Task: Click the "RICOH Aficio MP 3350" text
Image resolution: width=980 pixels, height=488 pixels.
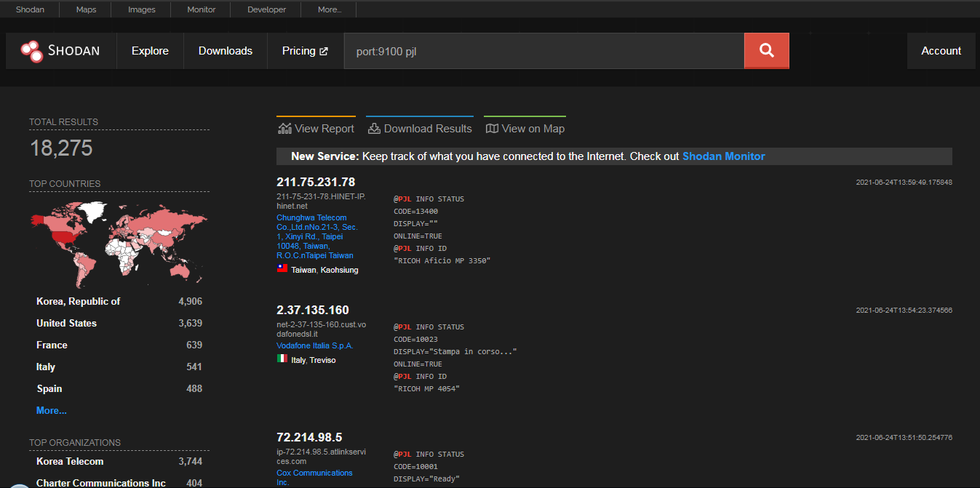Action: [442, 260]
